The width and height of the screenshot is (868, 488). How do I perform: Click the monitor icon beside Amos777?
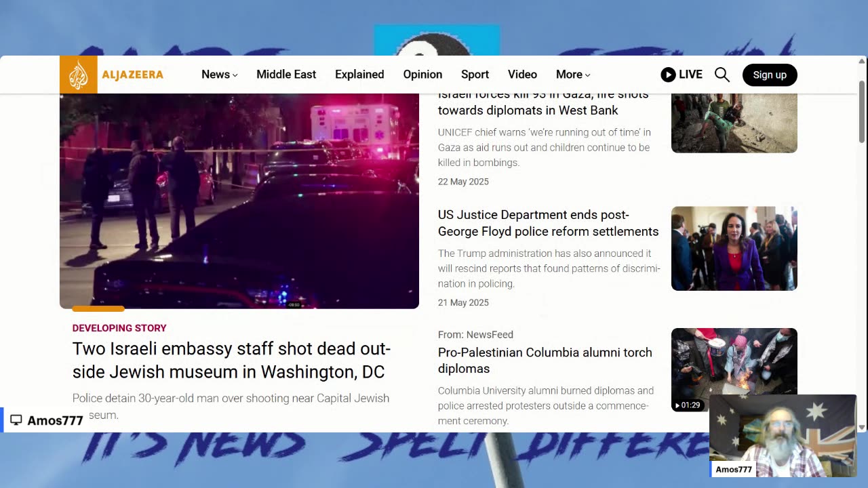pyautogui.click(x=16, y=420)
